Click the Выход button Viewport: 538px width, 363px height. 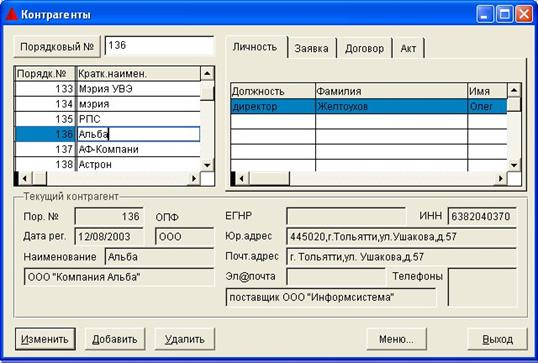point(498,339)
